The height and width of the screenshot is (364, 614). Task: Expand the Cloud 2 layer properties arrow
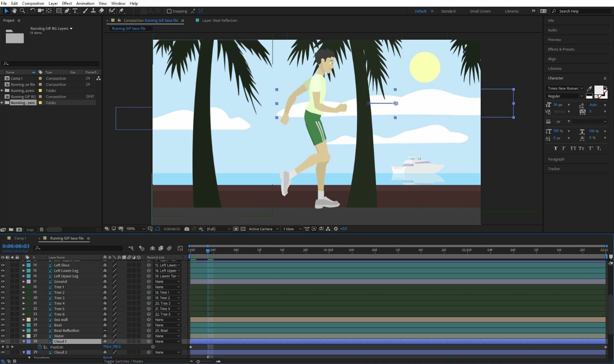pyautogui.click(x=24, y=352)
